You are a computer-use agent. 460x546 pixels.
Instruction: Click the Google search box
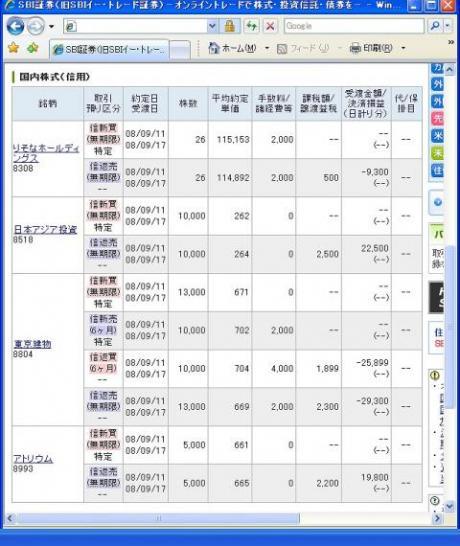pos(354,26)
